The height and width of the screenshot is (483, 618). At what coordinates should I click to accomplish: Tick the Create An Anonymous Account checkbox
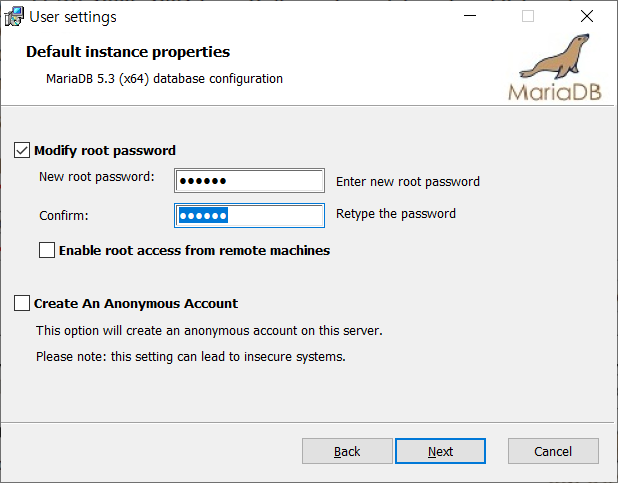click(x=22, y=303)
